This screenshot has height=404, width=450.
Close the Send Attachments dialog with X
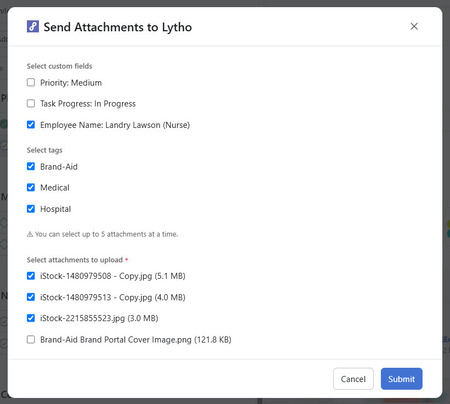coord(414,26)
